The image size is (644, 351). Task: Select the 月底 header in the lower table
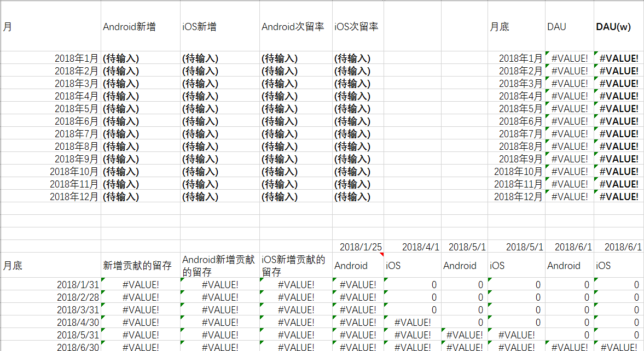tap(50, 265)
